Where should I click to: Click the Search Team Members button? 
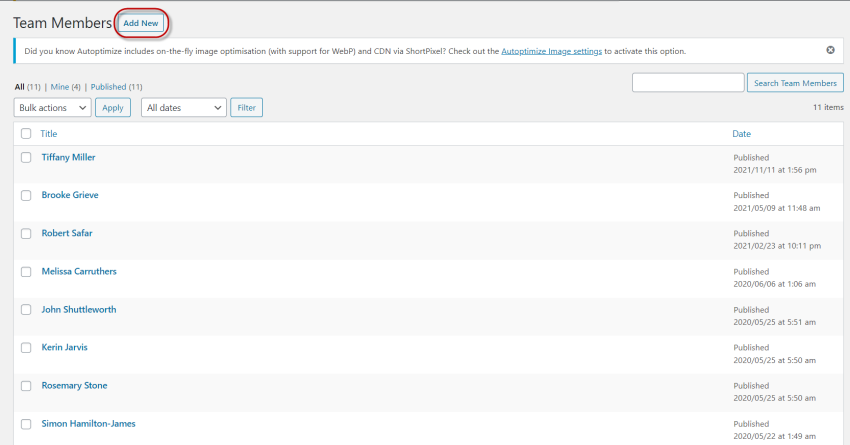pyautogui.click(x=795, y=83)
